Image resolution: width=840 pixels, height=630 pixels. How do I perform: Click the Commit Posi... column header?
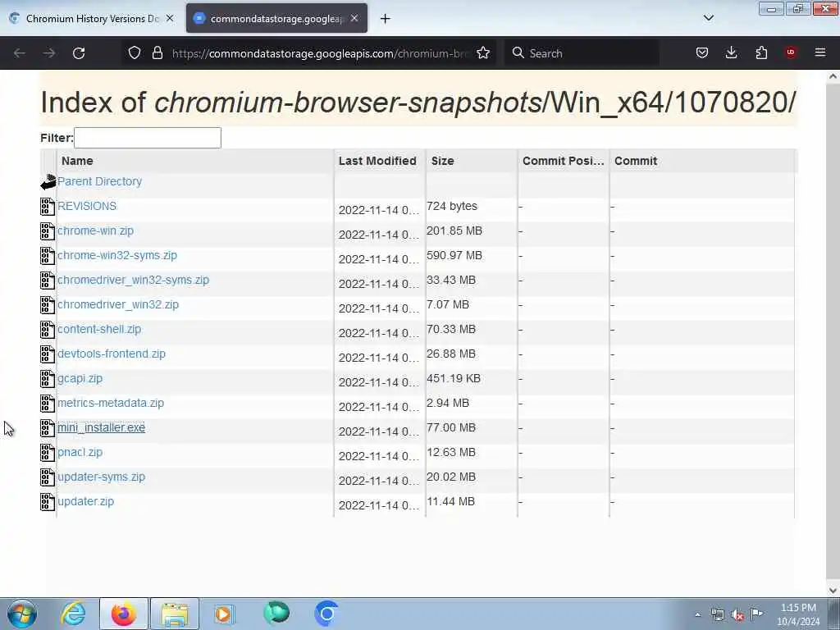point(563,161)
